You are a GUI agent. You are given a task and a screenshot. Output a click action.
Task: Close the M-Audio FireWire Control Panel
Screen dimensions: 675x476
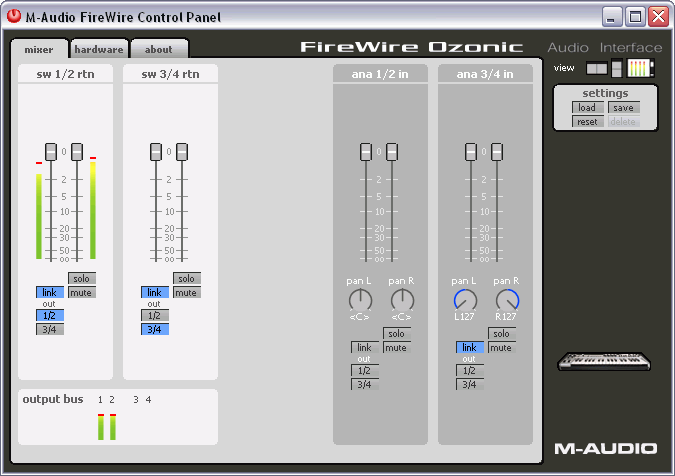tap(659, 17)
